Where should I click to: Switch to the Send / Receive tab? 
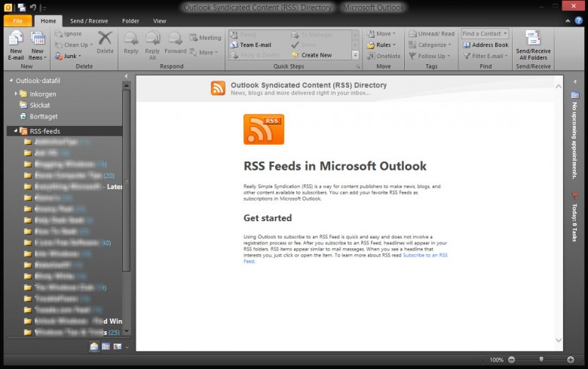89,21
